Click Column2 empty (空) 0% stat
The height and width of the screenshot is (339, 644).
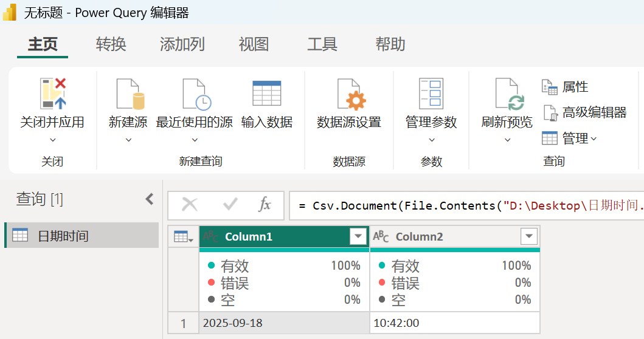click(x=455, y=300)
